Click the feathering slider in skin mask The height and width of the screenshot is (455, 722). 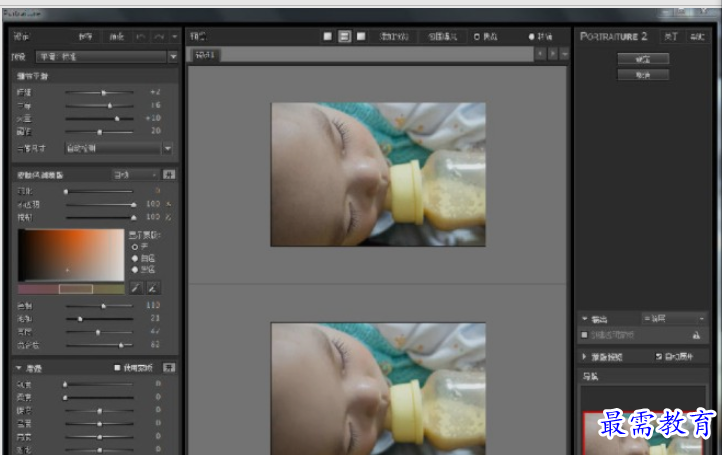(x=99, y=191)
